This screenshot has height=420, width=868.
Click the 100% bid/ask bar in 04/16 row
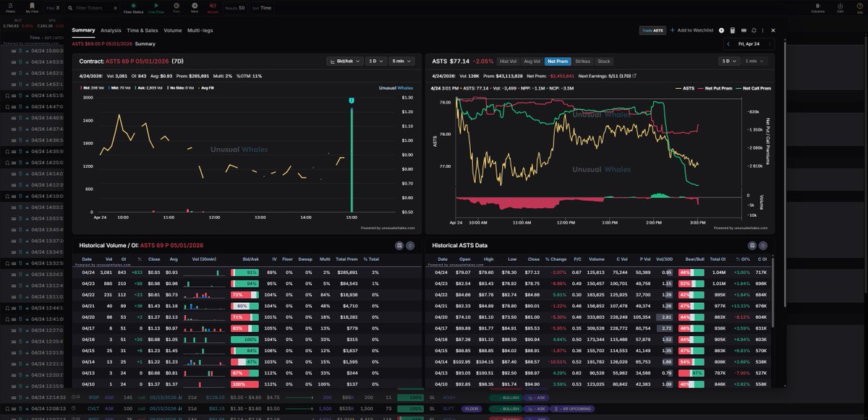point(245,338)
